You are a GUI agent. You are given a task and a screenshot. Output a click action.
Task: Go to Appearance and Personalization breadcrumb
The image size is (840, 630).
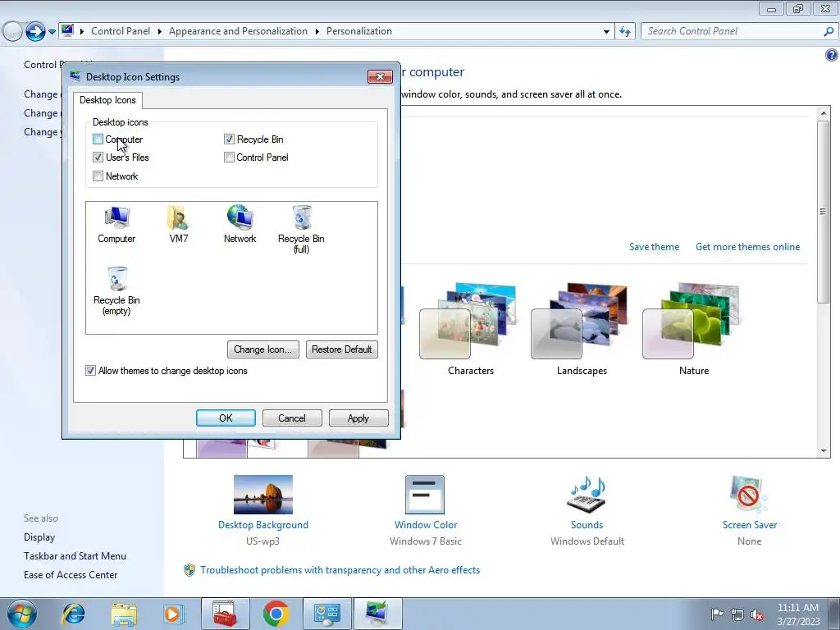tap(239, 31)
